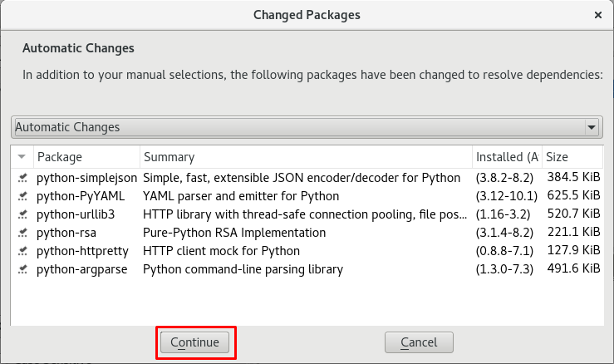Sort by the Summary column header

[307, 157]
